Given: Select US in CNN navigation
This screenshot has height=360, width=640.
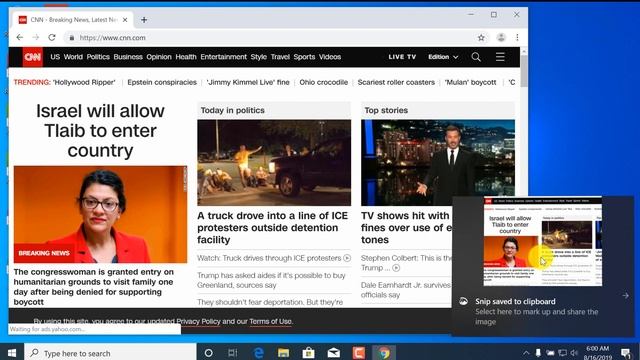Looking at the screenshot, I should [55, 57].
